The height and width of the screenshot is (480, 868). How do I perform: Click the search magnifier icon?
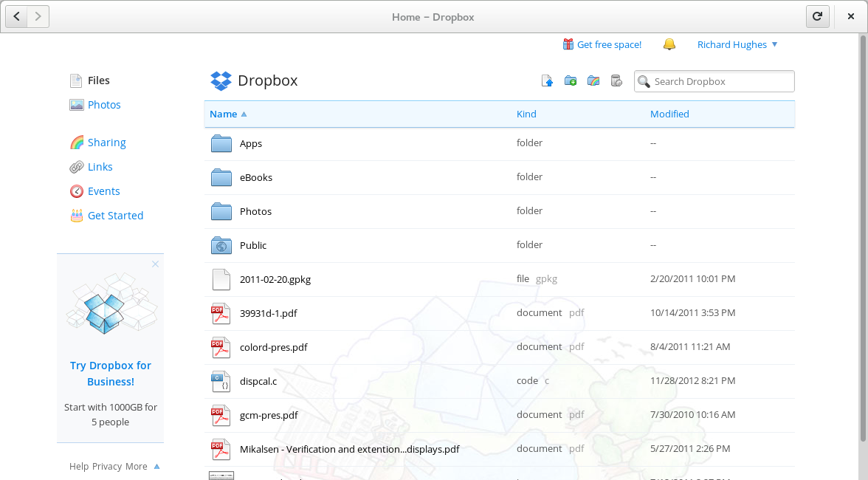[644, 81]
